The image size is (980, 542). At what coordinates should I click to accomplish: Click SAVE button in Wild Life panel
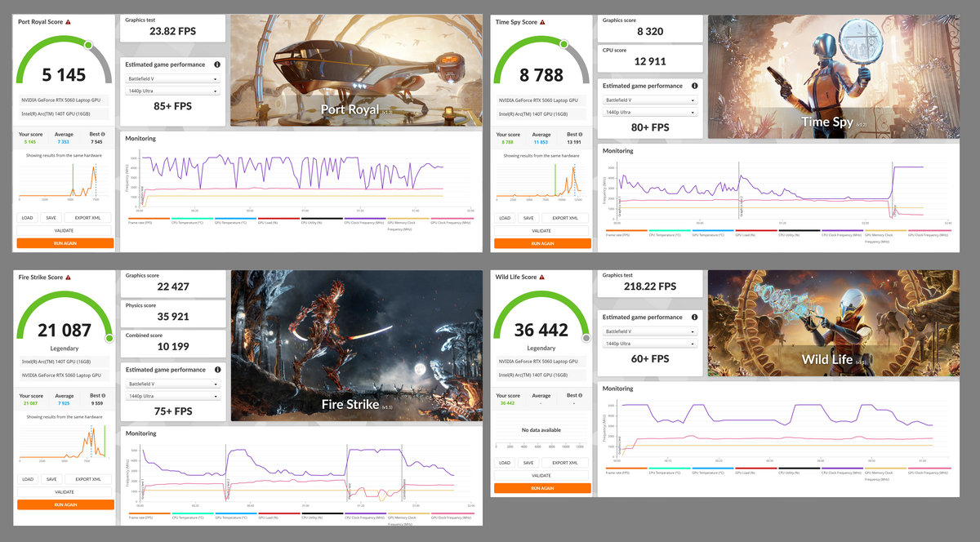coord(528,463)
